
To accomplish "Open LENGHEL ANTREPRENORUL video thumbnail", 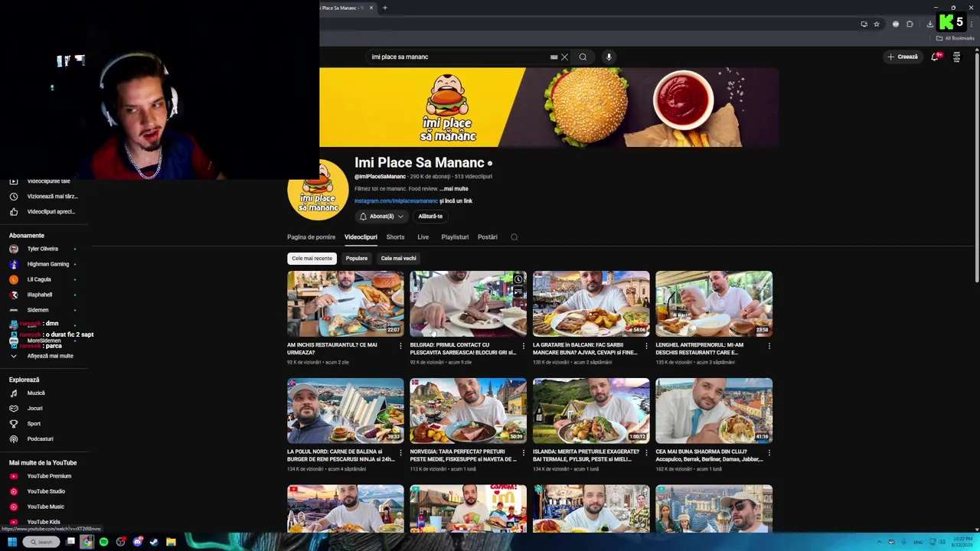I will (714, 304).
